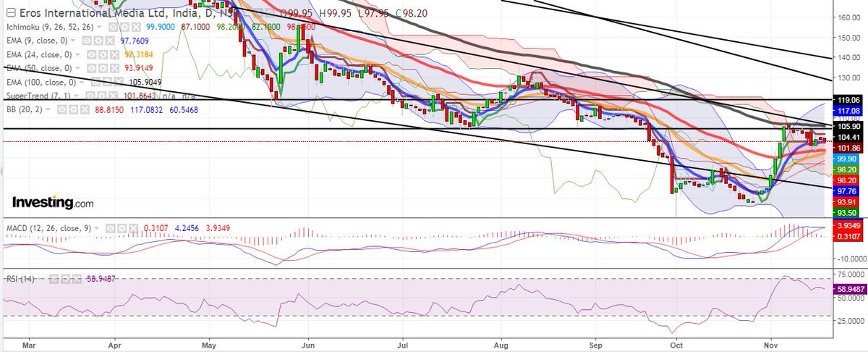This screenshot has height=352, width=868.
Task: Toggle eye icon for EMA (50, close, 0)
Action: (x=91, y=68)
